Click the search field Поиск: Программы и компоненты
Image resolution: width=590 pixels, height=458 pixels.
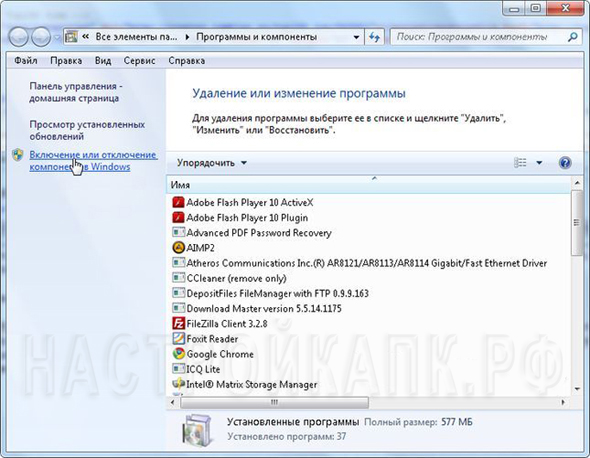(x=478, y=37)
